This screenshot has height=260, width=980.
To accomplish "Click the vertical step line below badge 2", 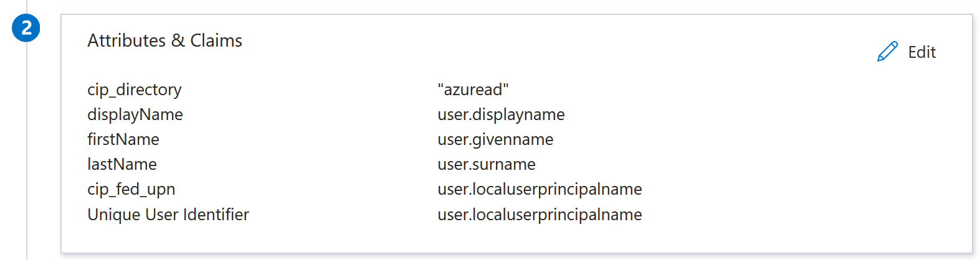I will [x=27, y=156].
